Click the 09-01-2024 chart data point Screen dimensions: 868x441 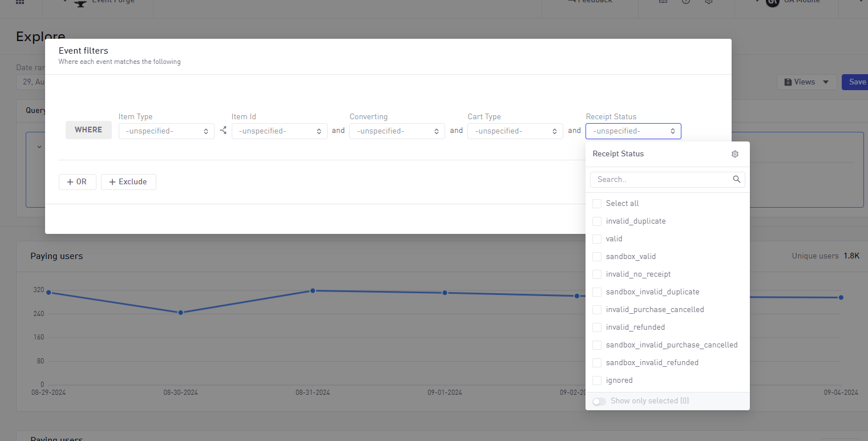point(445,293)
